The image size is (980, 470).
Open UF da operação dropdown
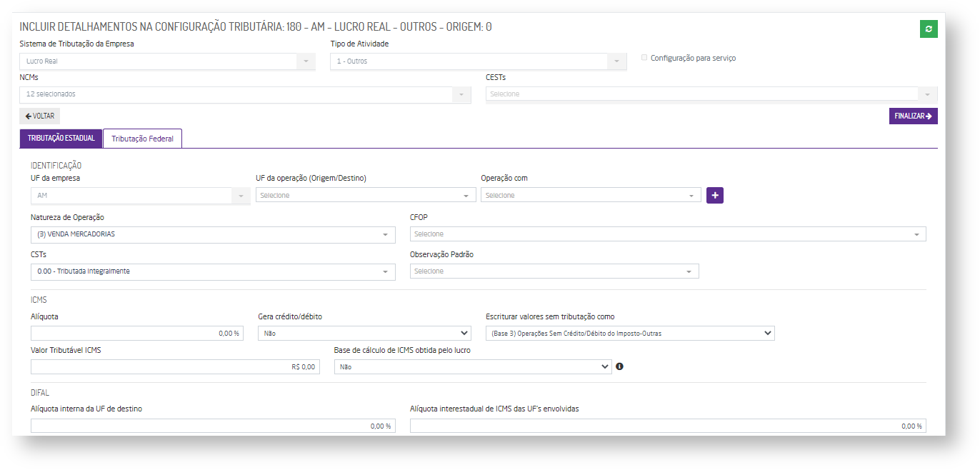click(365, 195)
